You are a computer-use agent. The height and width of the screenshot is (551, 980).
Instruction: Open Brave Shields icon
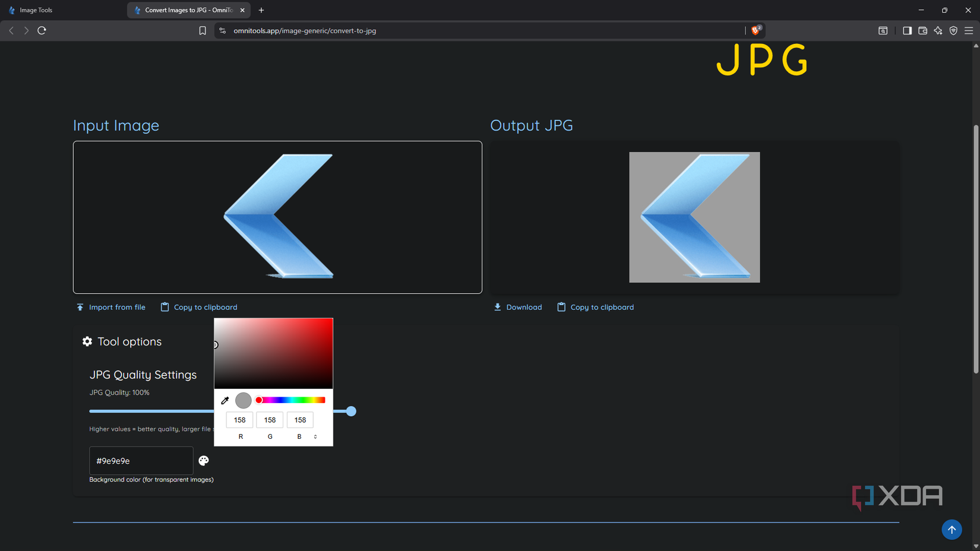point(756,30)
